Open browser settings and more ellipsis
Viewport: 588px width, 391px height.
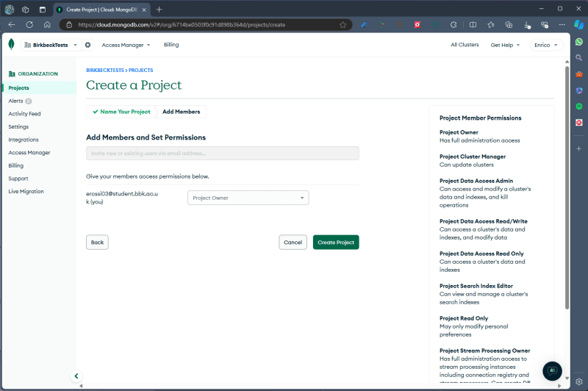pyautogui.click(x=562, y=25)
